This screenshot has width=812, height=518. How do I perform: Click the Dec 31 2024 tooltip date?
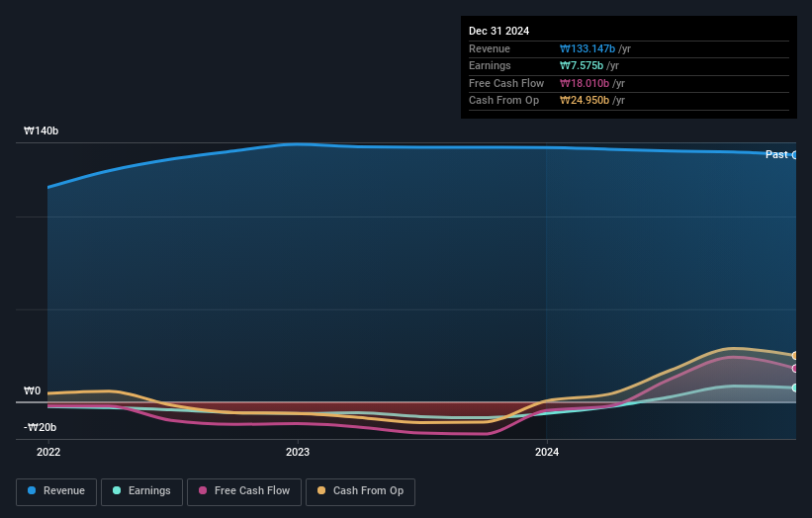tap(498, 31)
